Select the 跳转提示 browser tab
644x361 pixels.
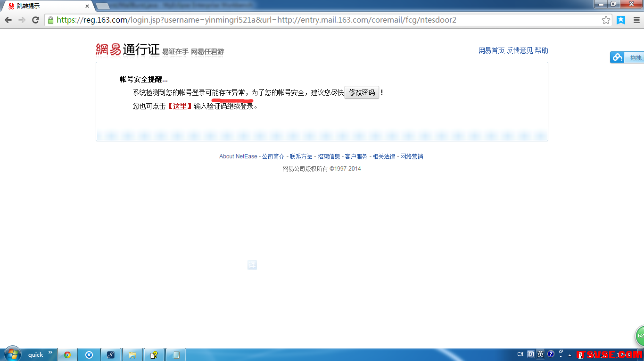[x=47, y=6]
